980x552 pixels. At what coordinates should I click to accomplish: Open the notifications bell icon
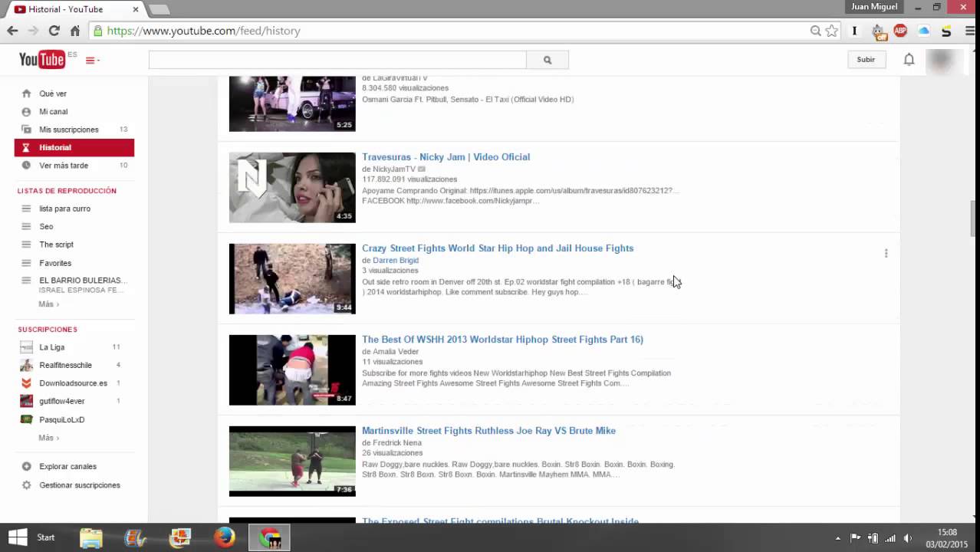pyautogui.click(x=909, y=59)
